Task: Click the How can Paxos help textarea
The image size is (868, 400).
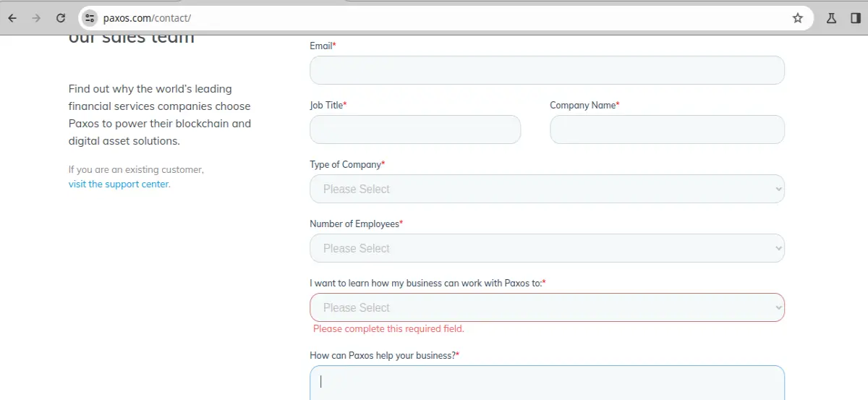Action: [x=547, y=383]
